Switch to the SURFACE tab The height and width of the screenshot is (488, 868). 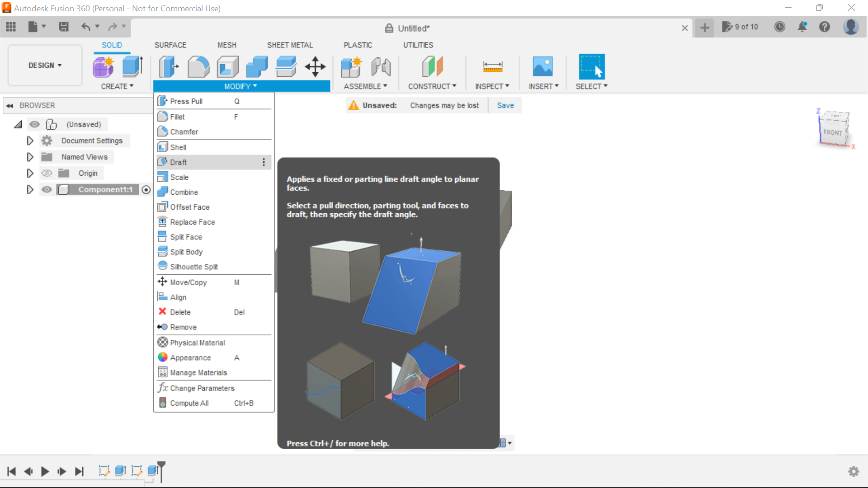point(170,45)
